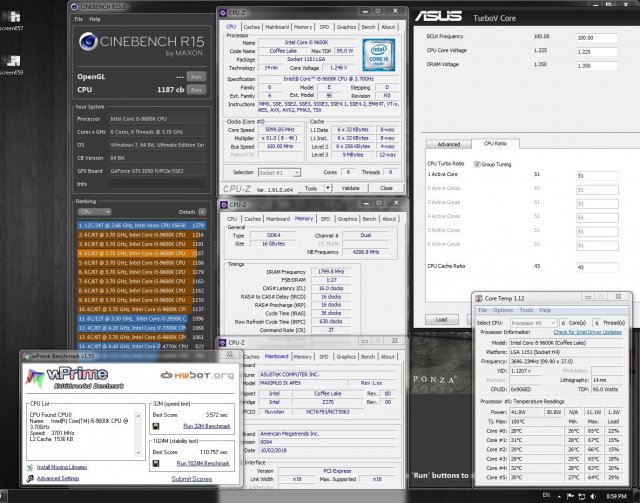The height and width of the screenshot is (503, 640).
Task: Open the Options menu in Core Temp
Action: click(503, 310)
